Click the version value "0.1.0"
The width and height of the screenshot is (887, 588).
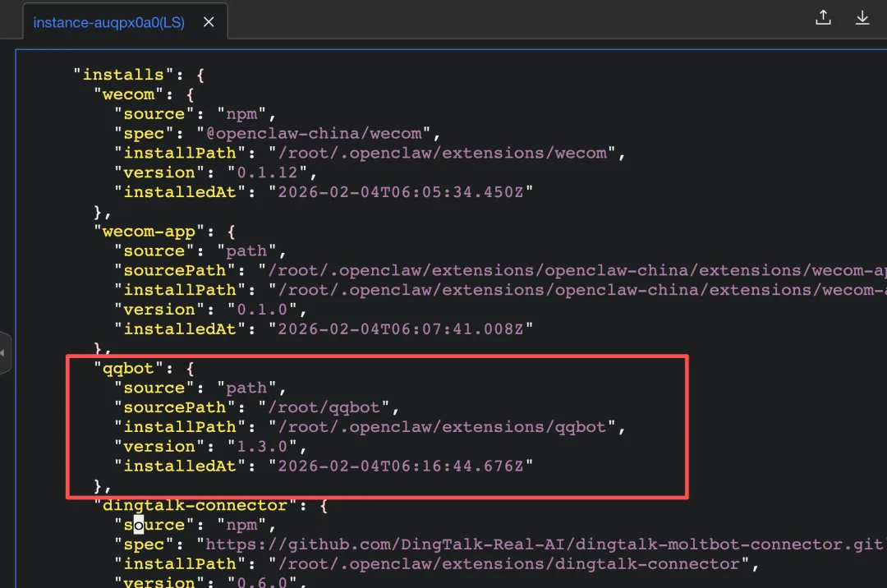(x=262, y=310)
